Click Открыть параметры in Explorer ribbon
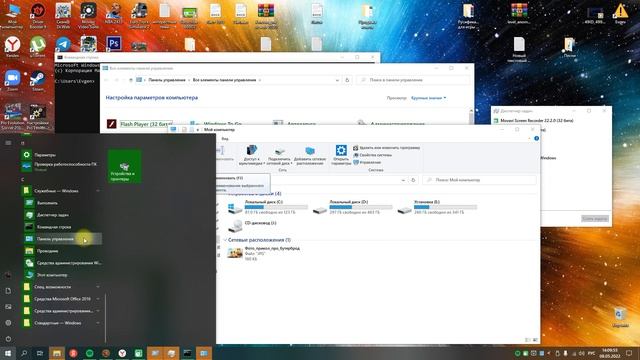The image size is (640, 360). 341,155
